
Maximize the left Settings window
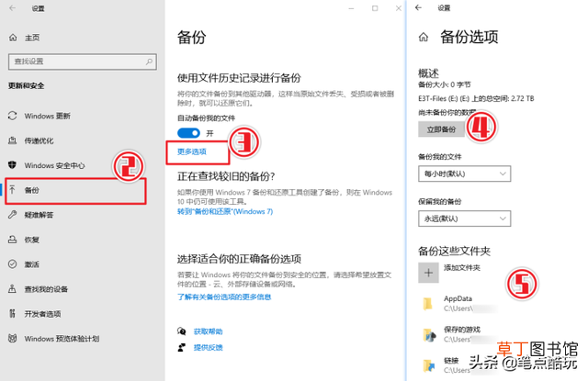[375, 8]
